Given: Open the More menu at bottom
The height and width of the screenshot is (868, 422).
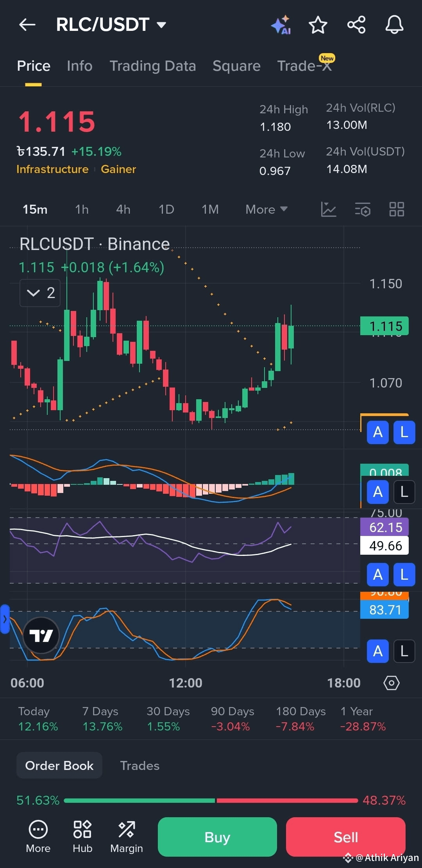Looking at the screenshot, I should [x=38, y=836].
